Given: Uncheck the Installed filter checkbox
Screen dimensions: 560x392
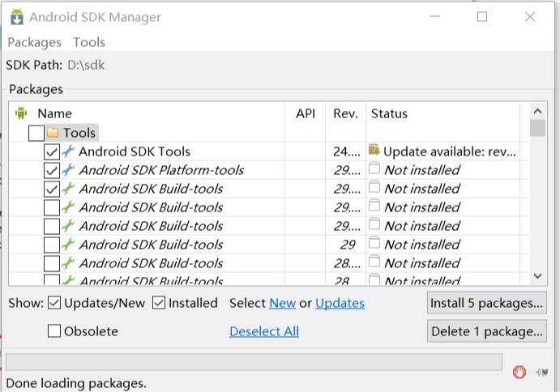Looking at the screenshot, I should (159, 303).
